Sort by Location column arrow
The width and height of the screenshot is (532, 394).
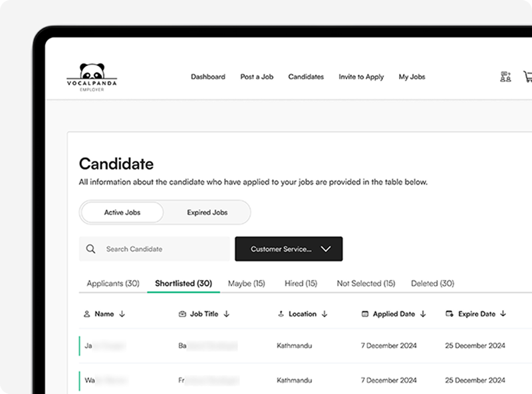pos(324,314)
